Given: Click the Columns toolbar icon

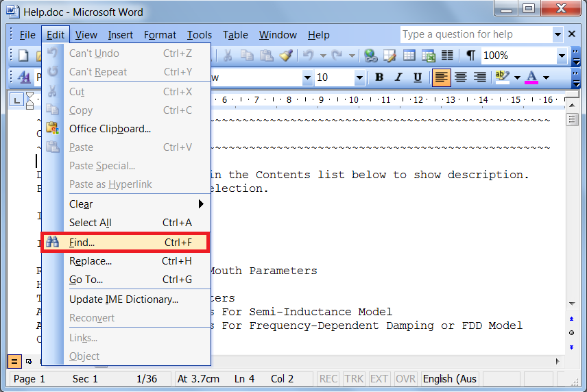Looking at the screenshot, I should (x=447, y=56).
